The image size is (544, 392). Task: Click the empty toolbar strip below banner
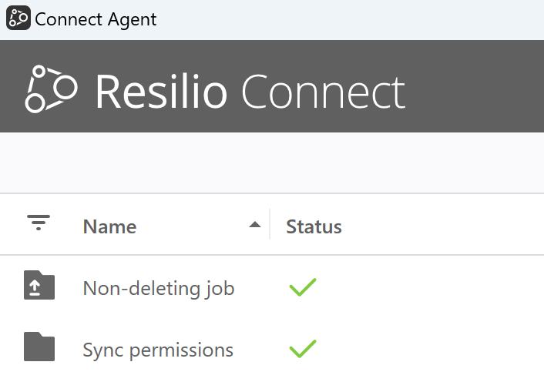click(x=271, y=162)
